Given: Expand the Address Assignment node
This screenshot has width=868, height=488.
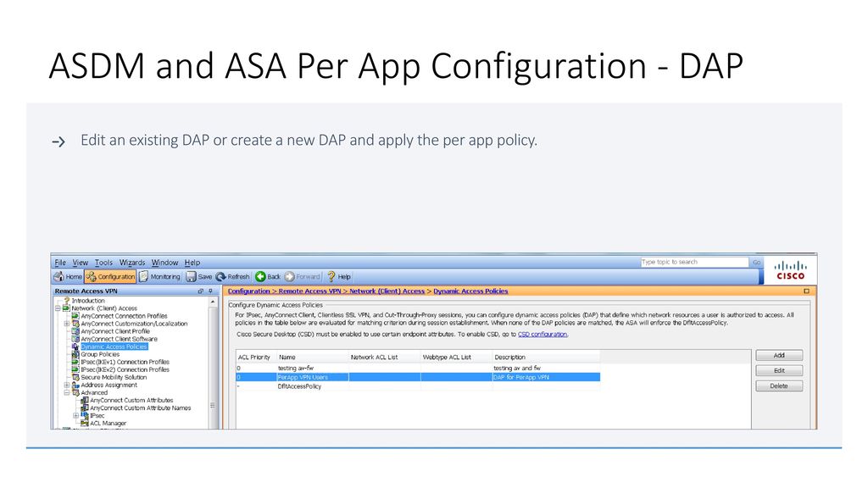Looking at the screenshot, I should (66, 385).
